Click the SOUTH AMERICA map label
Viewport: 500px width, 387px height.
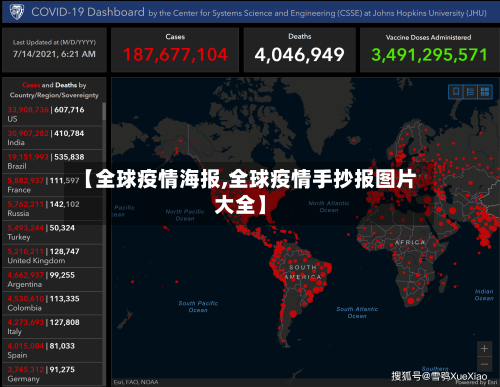tap(303, 272)
